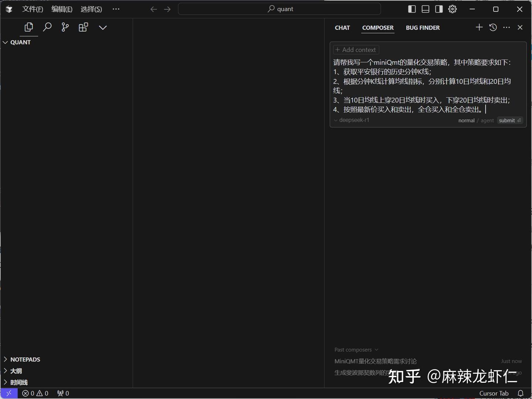Switch to the COMPOSER tab
Screen dimensions: 532x399
(378, 28)
